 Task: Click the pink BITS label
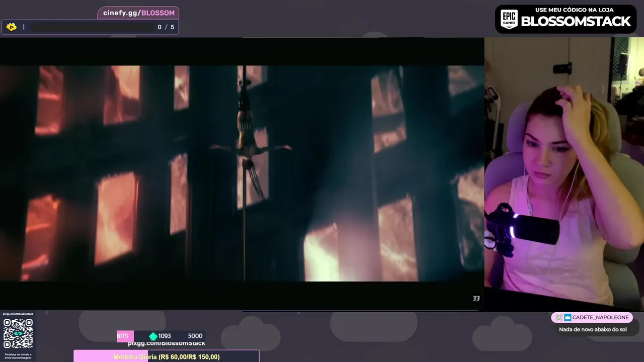click(125, 336)
